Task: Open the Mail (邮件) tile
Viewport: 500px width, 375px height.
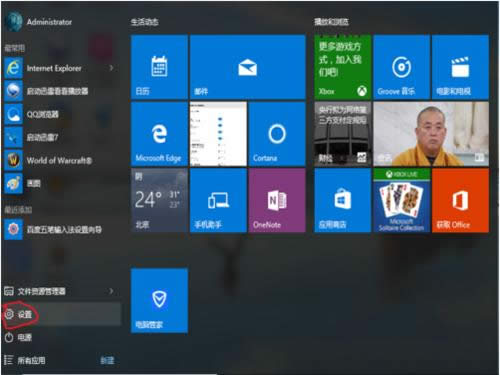Action: tap(248, 67)
